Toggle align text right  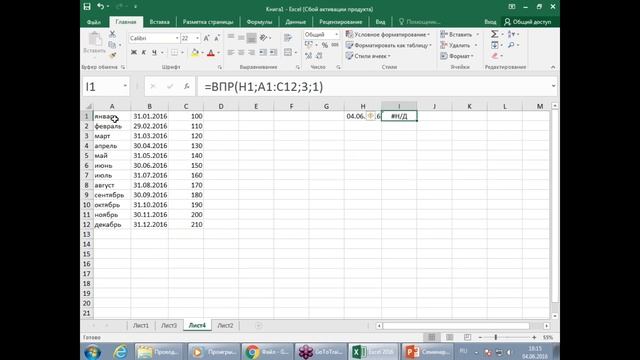tap(251, 52)
